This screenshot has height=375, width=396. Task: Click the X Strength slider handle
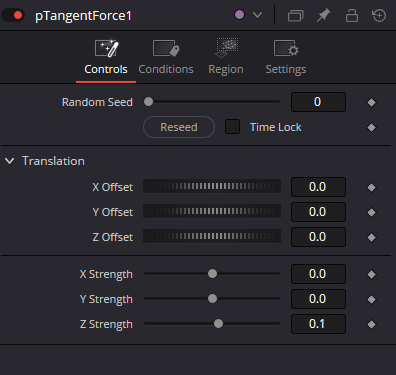click(212, 274)
